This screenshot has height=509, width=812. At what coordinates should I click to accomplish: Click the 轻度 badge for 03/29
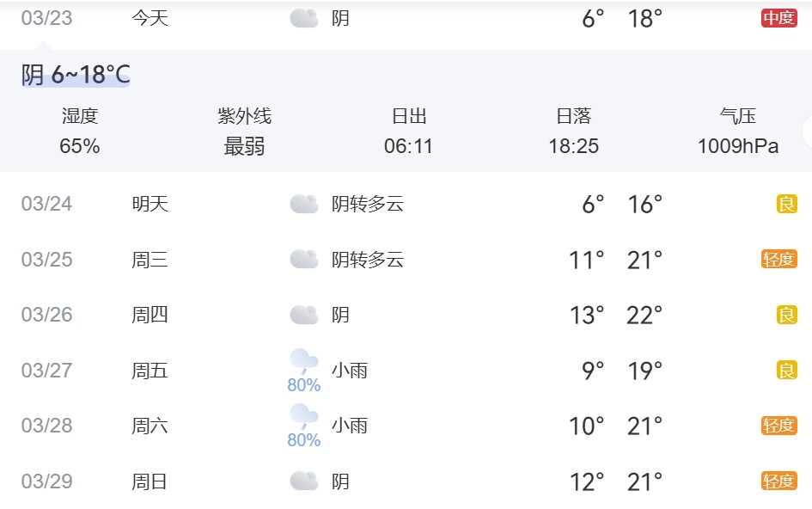778,481
